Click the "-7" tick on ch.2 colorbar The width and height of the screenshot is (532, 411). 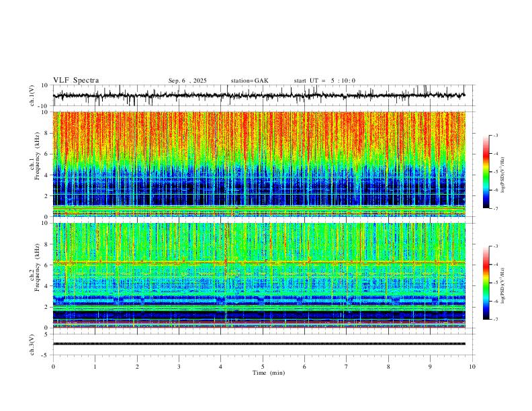pyautogui.click(x=495, y=320)
